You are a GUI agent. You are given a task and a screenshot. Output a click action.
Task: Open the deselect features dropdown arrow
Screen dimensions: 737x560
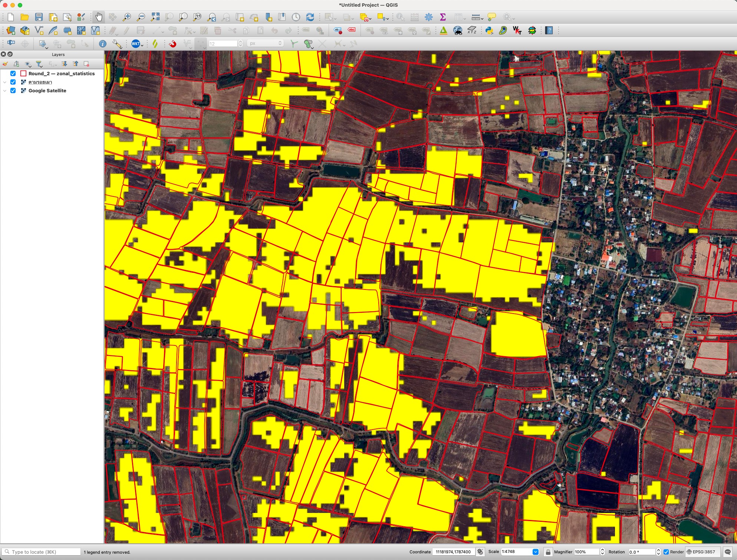370,18
